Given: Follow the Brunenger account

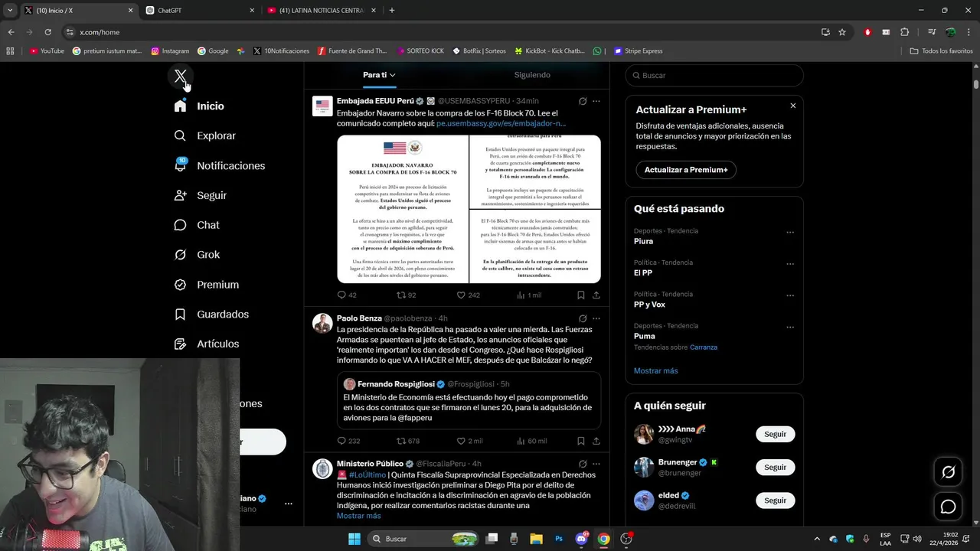Looking at the screenshot, I should (x=775, y=467).
